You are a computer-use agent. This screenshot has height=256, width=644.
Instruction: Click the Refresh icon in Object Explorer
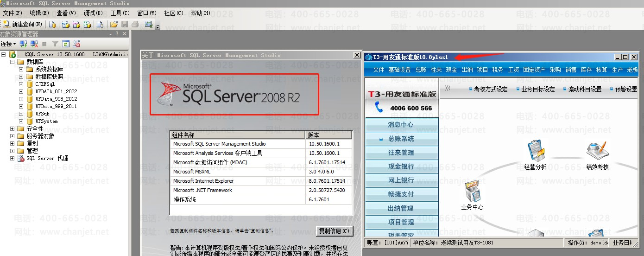point(66,44)
